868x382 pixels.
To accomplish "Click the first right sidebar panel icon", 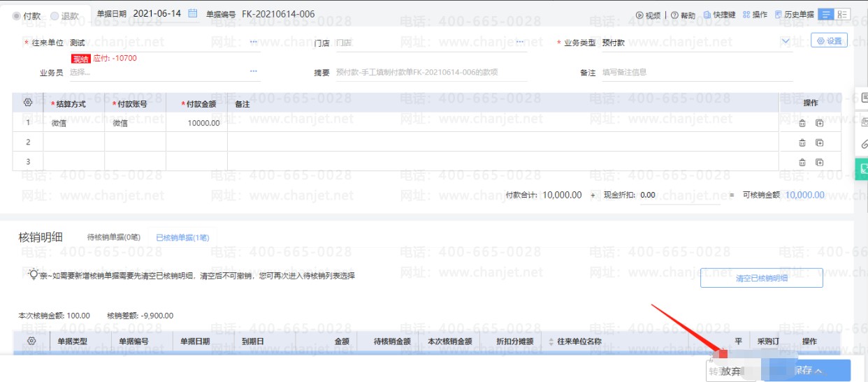I will point(864,98).
